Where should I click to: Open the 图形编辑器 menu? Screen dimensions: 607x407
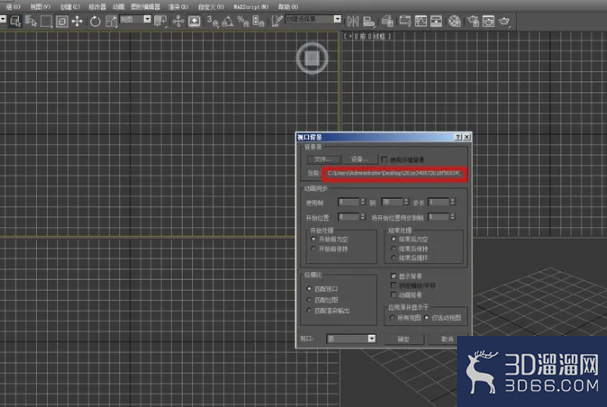tap(146, 7)
